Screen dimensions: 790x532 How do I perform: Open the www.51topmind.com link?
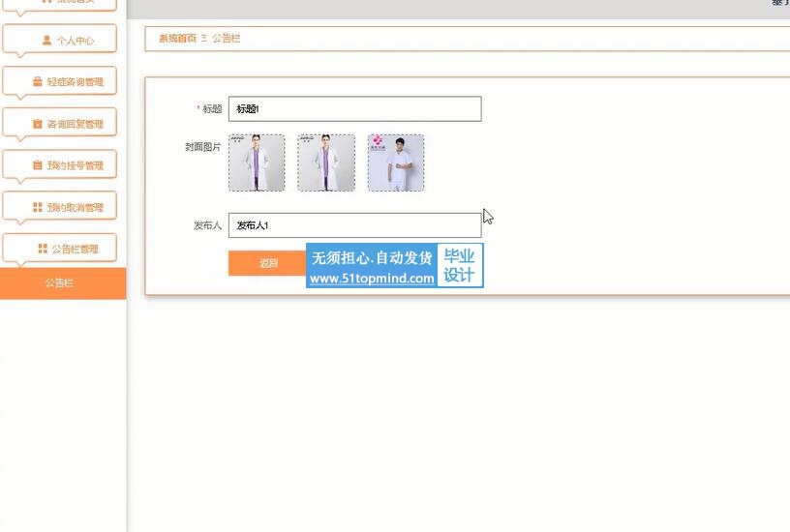372,279
